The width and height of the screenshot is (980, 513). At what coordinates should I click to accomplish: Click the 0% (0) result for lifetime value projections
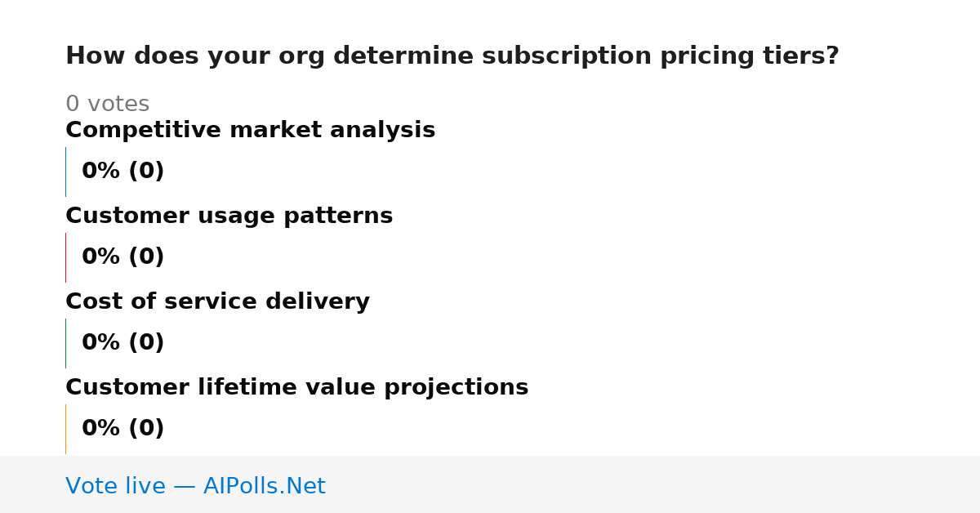point(122,429)
